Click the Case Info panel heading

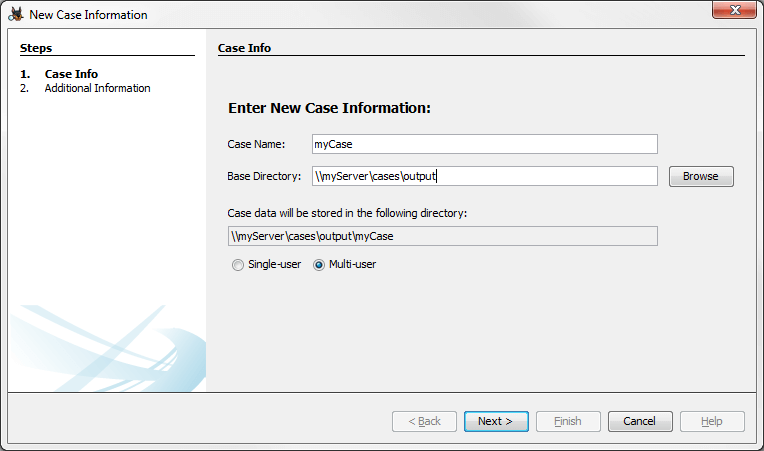click(x=244, y=48)
